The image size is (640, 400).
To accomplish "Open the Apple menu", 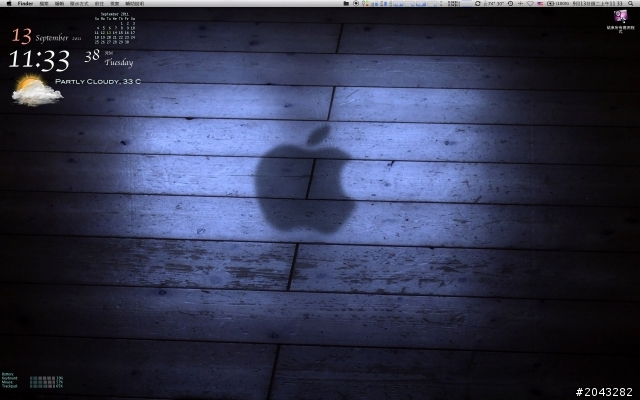I will (9, 3).
